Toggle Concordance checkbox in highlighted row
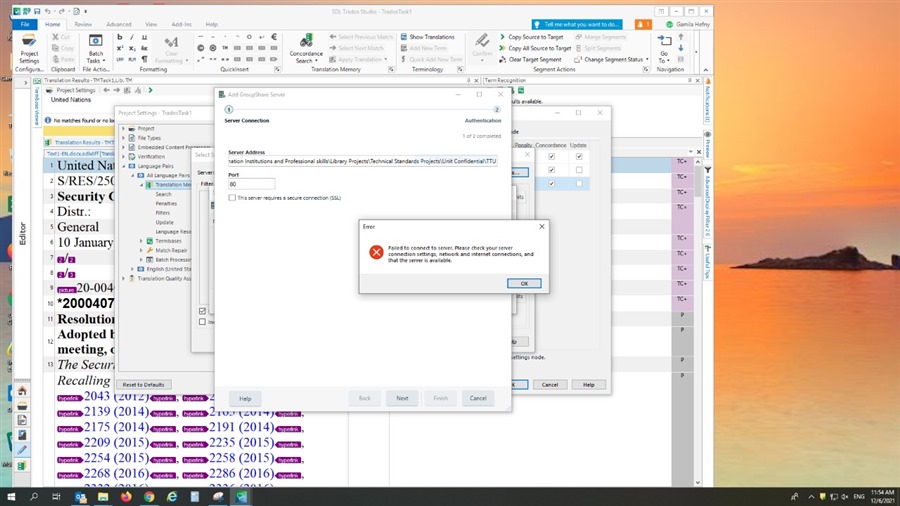This screenshot has width=900, height=506. point(552,184)
